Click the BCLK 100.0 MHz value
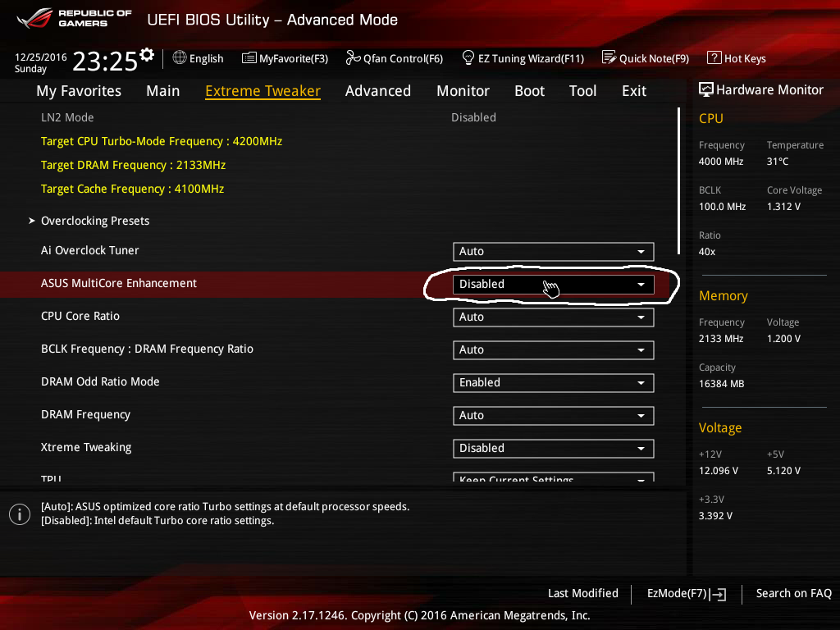 722,206
